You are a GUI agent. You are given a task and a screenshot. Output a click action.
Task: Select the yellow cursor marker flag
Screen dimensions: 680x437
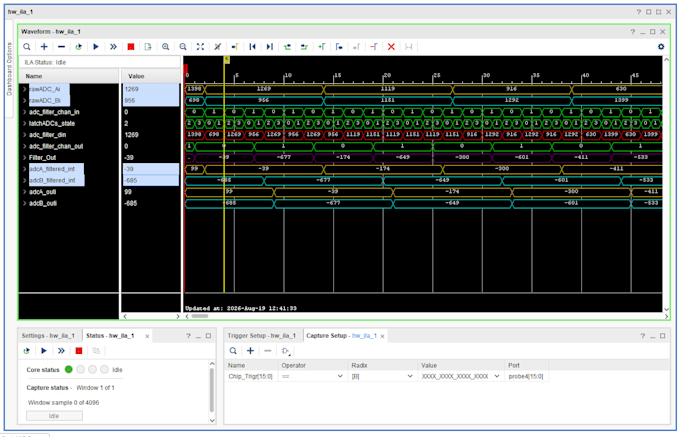226,60
